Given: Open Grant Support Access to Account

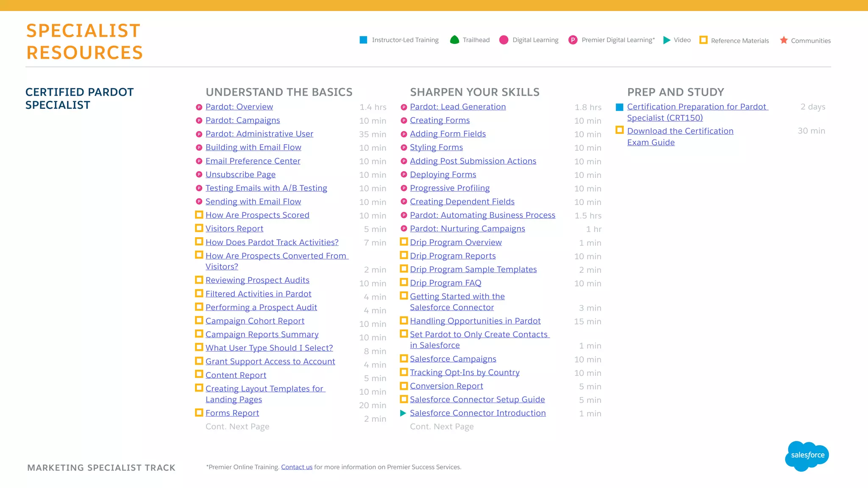Looking at the screenshot, I should 270,361.
